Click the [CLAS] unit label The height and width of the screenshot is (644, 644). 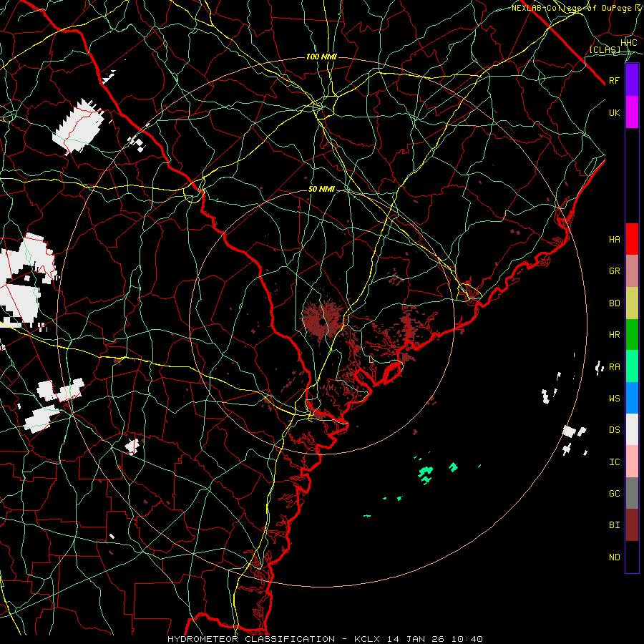point(605,49)
